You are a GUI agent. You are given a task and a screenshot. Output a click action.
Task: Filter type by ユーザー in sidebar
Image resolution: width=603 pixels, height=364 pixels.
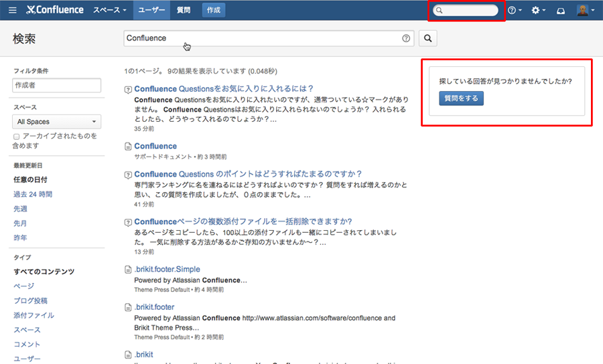point(27,359)
